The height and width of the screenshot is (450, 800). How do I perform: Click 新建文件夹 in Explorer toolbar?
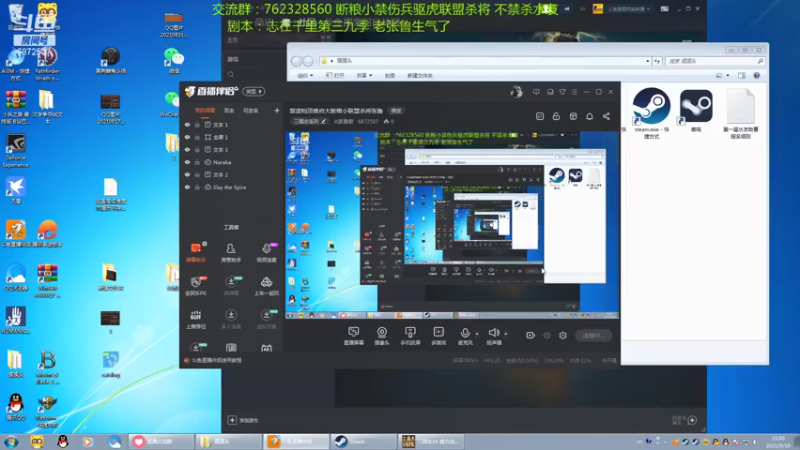tap(420, 76)
